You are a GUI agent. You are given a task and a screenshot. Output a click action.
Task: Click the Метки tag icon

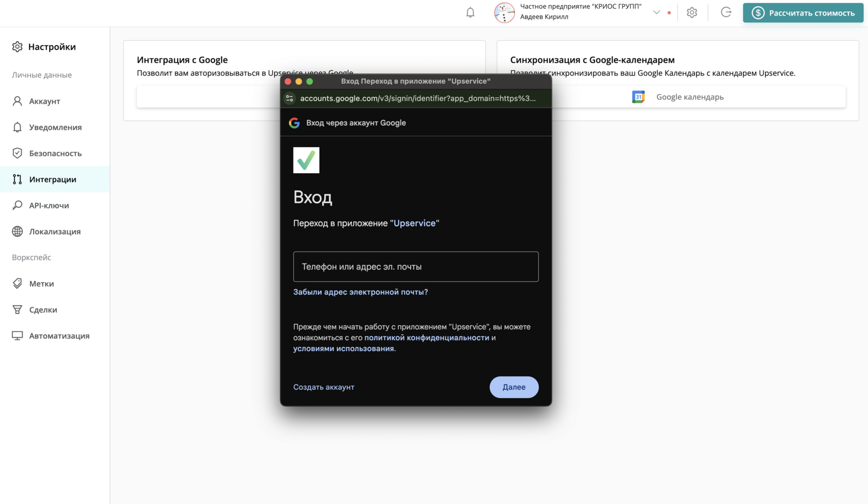18,283
